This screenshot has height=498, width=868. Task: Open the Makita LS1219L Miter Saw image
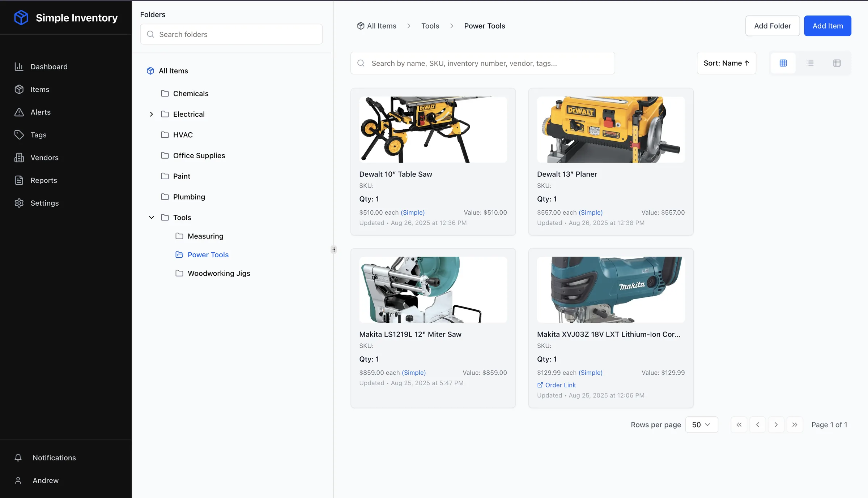tap(433, 290)
